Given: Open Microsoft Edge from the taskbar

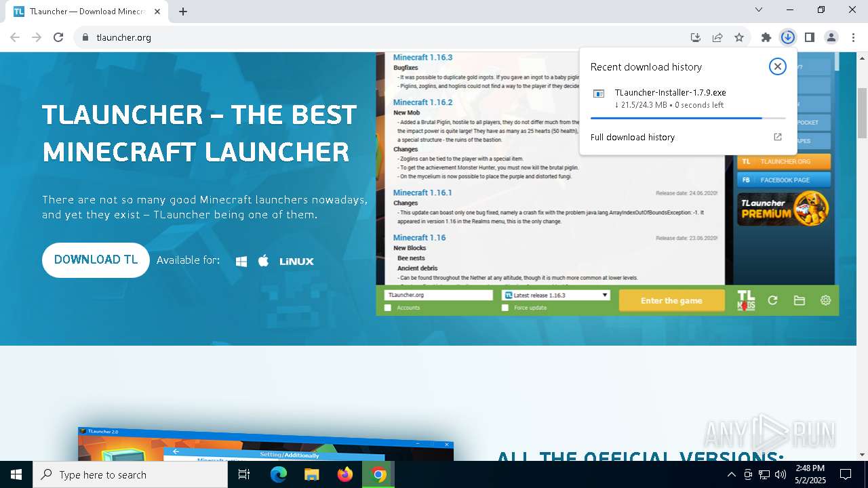Looking at the screenshot, I should (x=279, y=474).
